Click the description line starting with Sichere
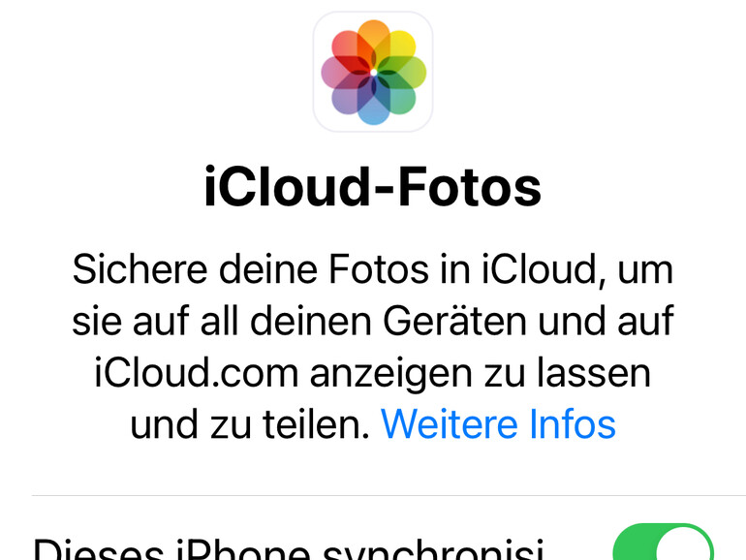 pos(373,269)
